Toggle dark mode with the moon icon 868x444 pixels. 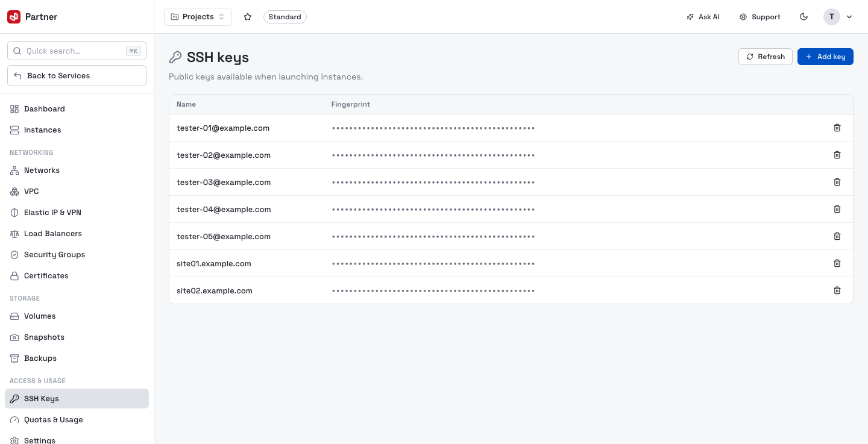(804, 17)
